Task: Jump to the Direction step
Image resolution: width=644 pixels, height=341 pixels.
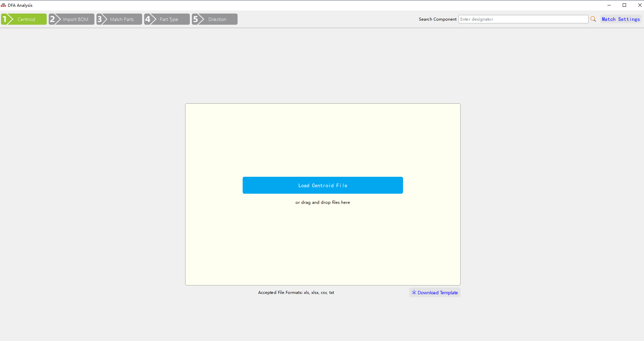Action: tap(217, 19)
